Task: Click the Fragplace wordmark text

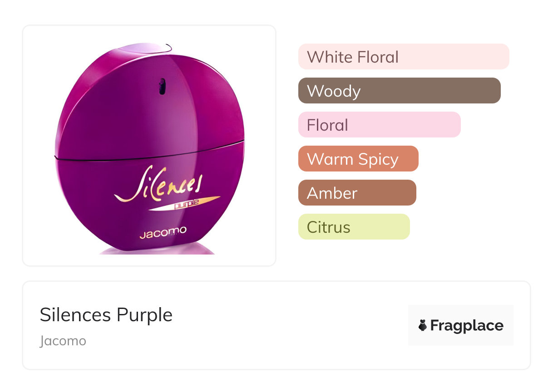Action: (x=467, y=325)
